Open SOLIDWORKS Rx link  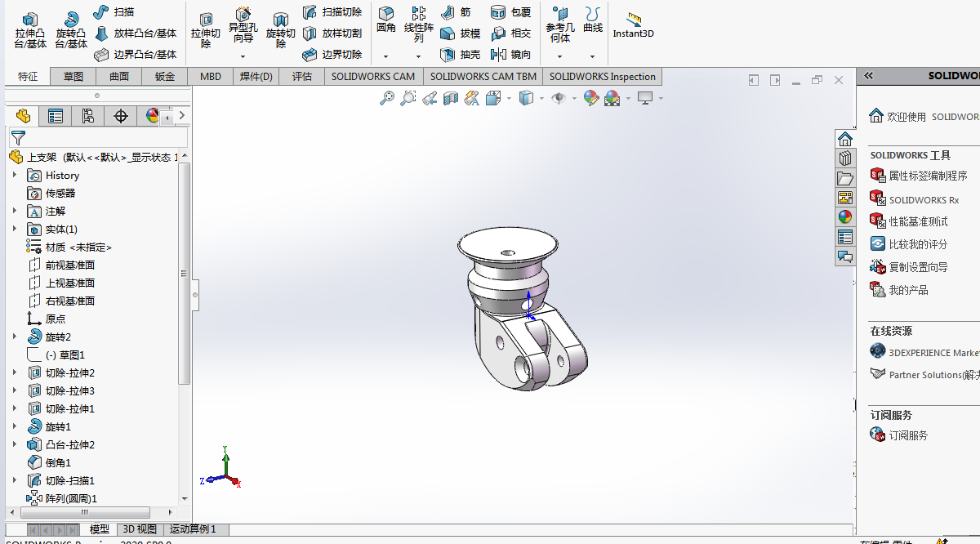click(x=914, y=198)
